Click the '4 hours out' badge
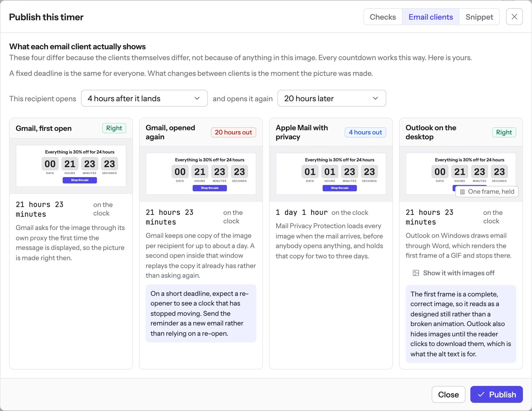The width and height of the screenshot is (532, 411). click(x=365, y=132)
